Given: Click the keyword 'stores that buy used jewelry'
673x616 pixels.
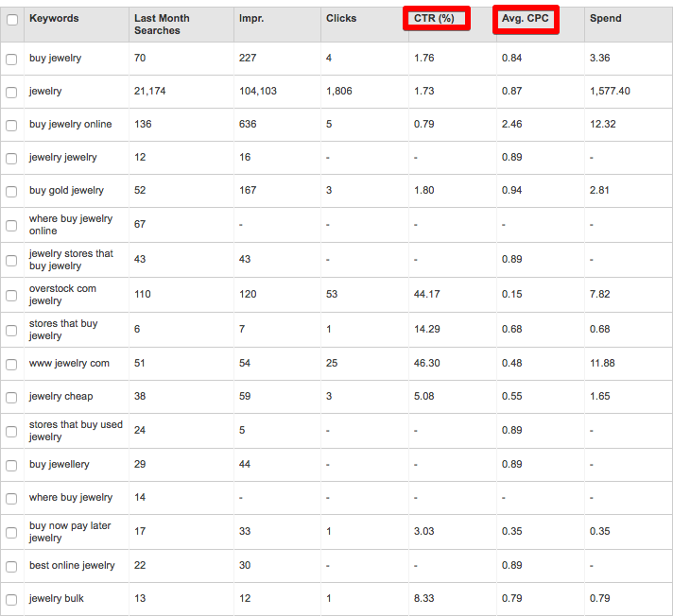Looking at the screenshot, I should 76,431.
